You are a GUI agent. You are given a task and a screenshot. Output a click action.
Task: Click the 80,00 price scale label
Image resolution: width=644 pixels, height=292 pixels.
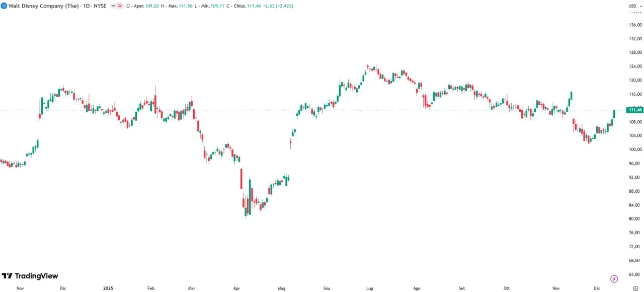point(634,219)
